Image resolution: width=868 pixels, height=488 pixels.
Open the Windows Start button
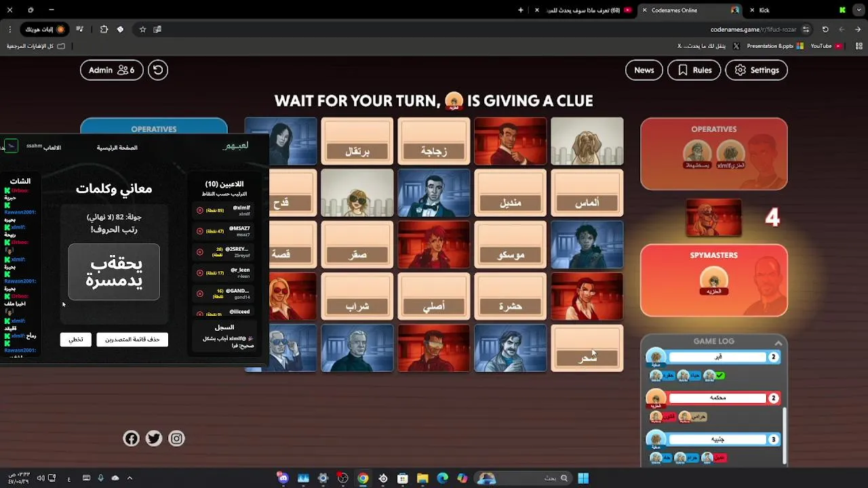tap(583, 478)
